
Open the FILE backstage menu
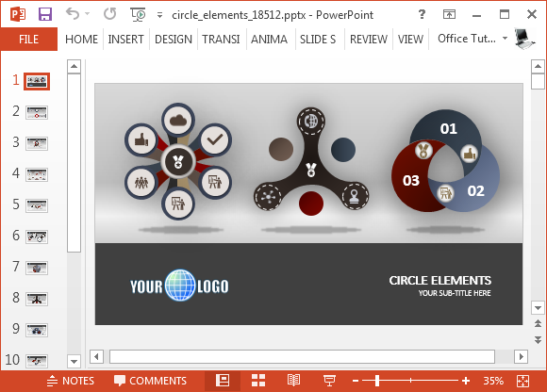point(29,39)
